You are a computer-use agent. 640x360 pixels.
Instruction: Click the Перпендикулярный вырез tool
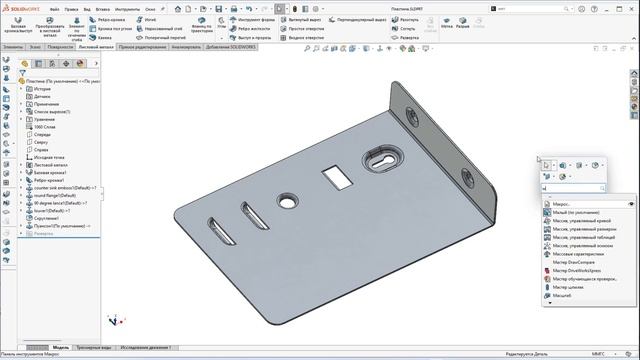click(357, 20)
